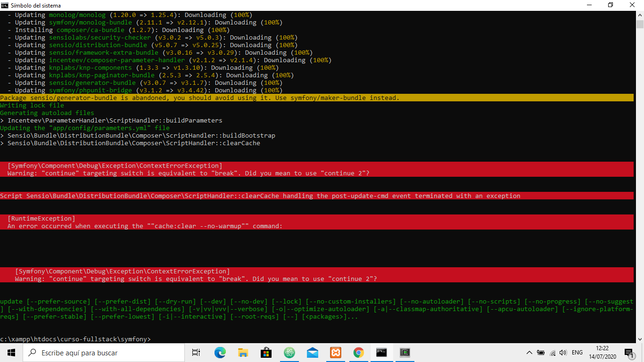The height and width of the screenshot is (362, 644).
Task: Show hidden system tray icons
Action: 529,353
